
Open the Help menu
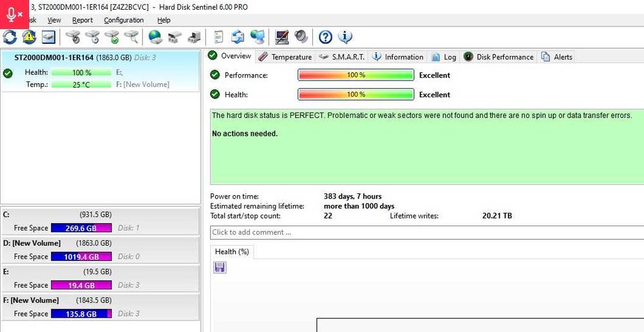pyautogui.click(x=164, y=20)
